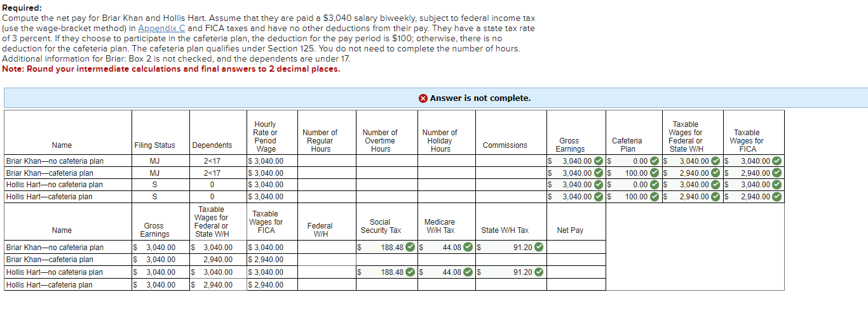Click green check beside Hollis no-plan Gross Earnings
This screenshot has width=868, height=325.
(599, 185)
